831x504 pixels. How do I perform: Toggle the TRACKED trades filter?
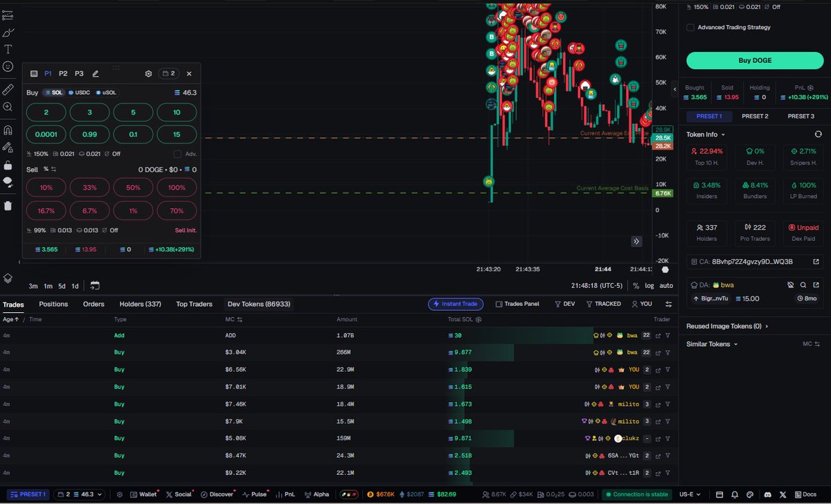coord(603,304)
